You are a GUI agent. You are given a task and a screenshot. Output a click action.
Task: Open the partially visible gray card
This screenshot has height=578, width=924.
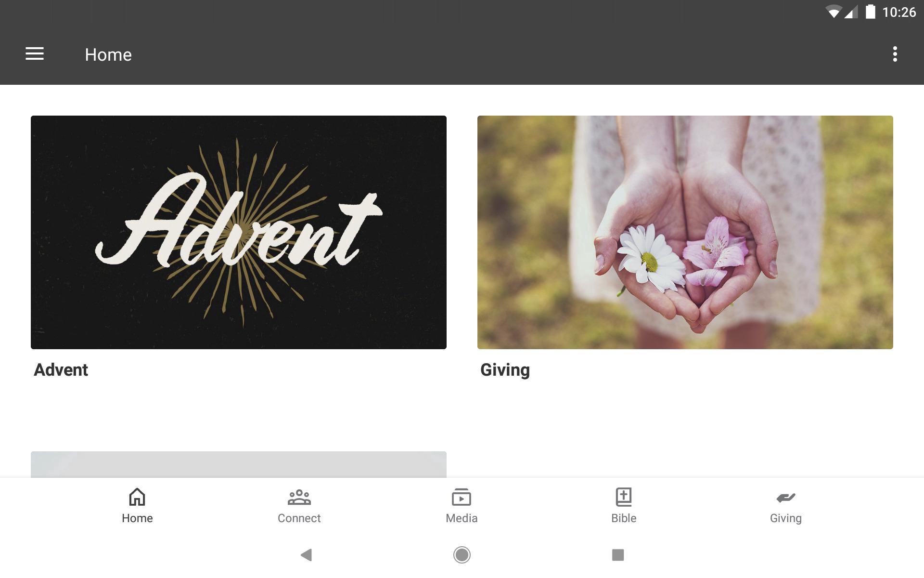coord(239,464)
